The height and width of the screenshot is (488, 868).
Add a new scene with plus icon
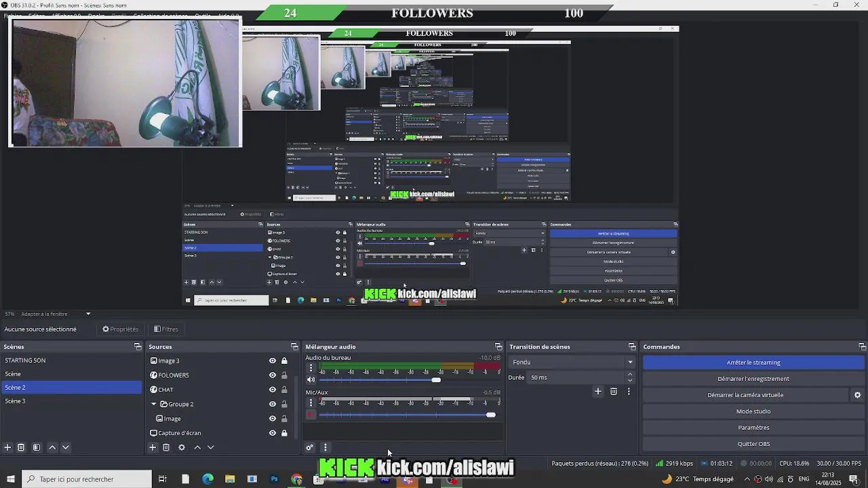pos(7,447)
